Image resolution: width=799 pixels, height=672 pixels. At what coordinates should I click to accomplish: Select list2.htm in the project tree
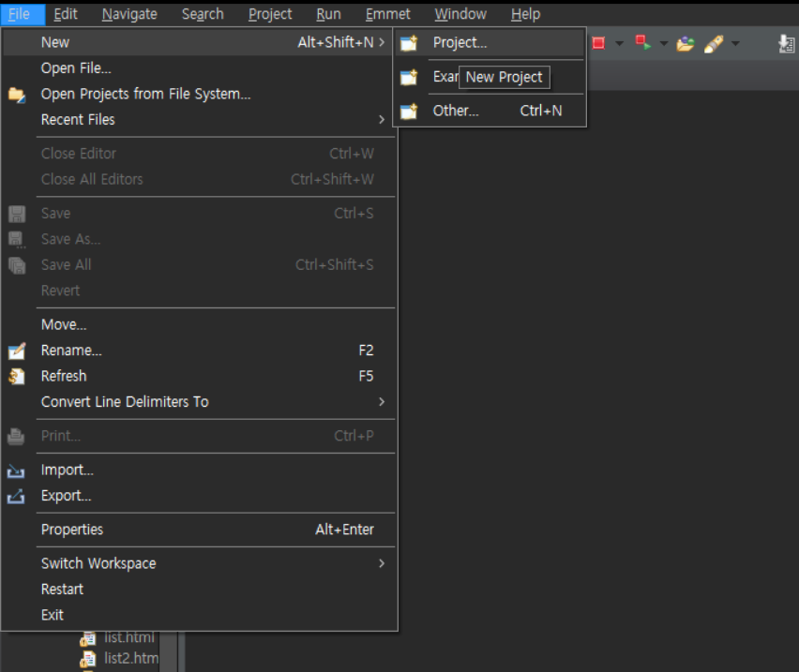tap(131, 658)
